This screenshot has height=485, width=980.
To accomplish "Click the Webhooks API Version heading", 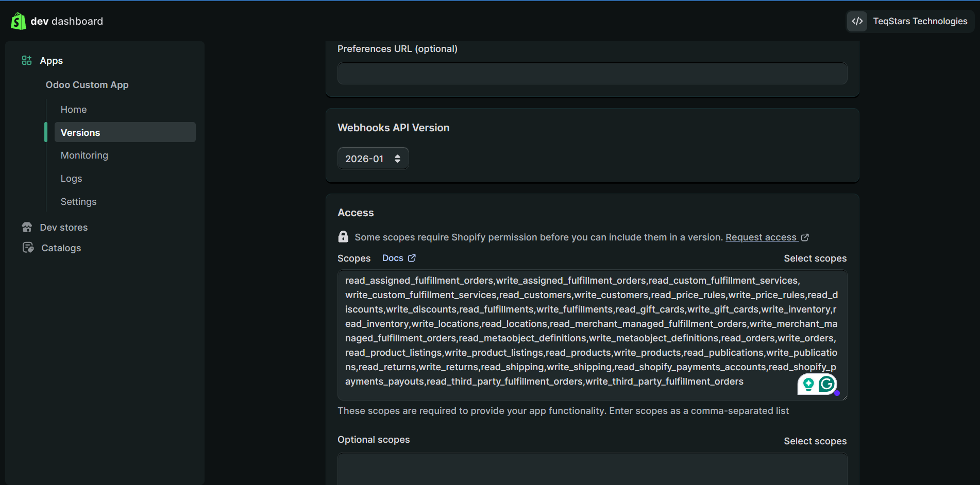I will coord(393,128).
